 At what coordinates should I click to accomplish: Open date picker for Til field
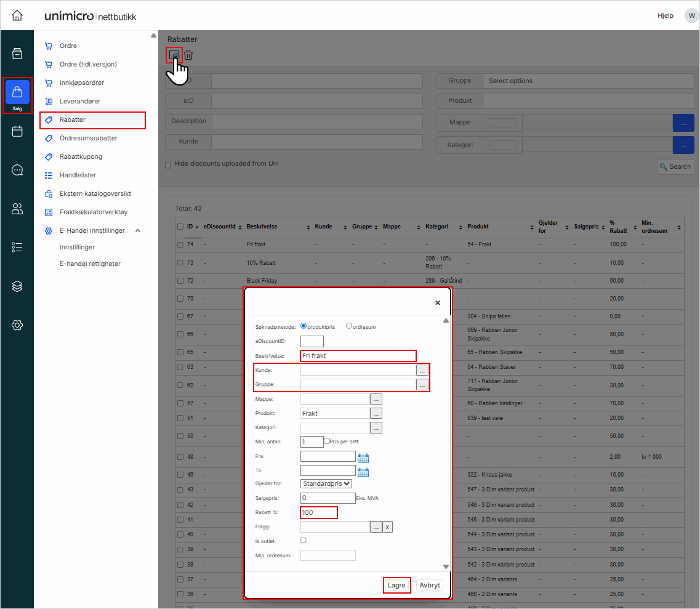[363, 472]
